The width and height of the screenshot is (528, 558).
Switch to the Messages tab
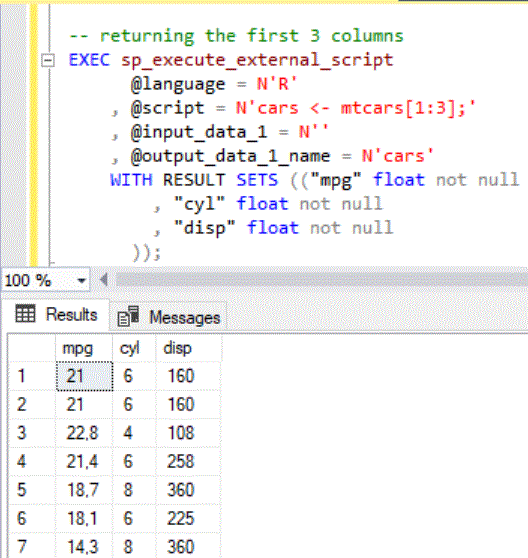click(x=169, y=317)
